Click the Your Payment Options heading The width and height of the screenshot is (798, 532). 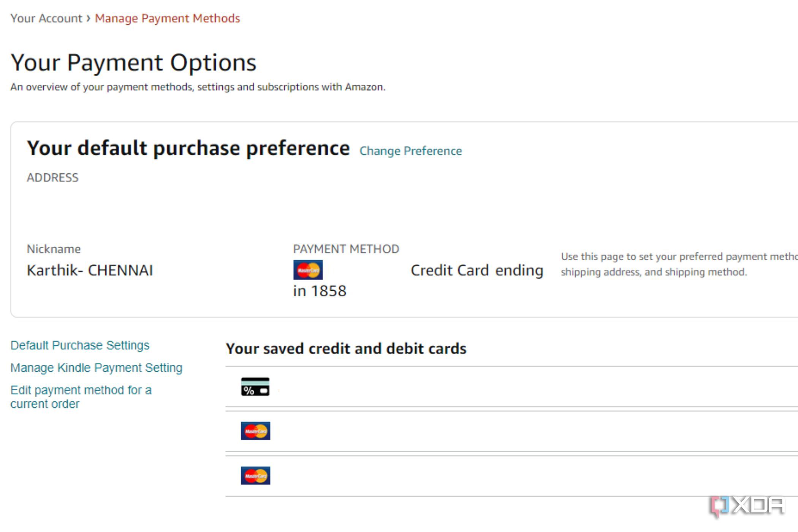click(133, 62)
